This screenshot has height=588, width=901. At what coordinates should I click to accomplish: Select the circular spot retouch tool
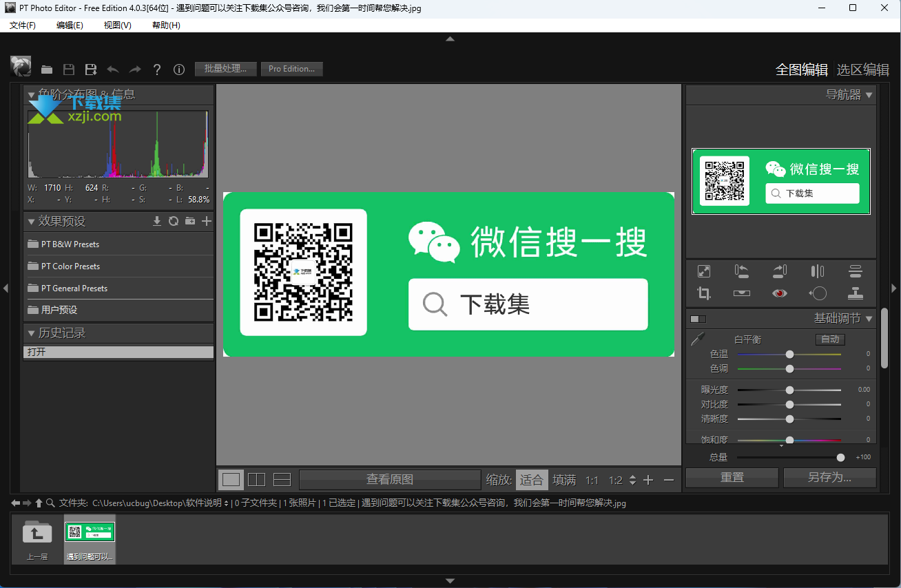[x=818, y=293]
